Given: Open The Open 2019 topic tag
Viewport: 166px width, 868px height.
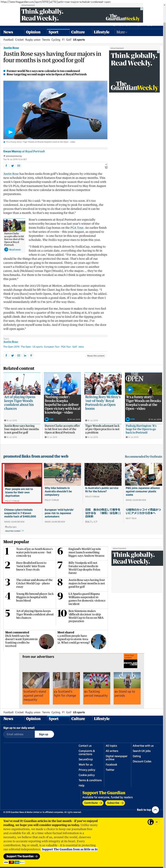Looking at the screenshot, I should [11, 347].
